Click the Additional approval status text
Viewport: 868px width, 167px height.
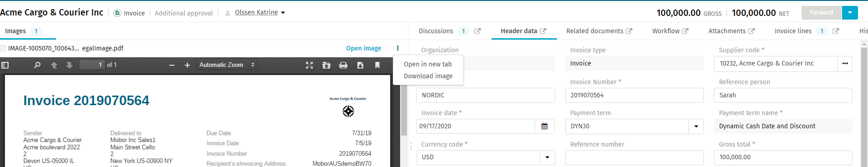tap(184, 13)
